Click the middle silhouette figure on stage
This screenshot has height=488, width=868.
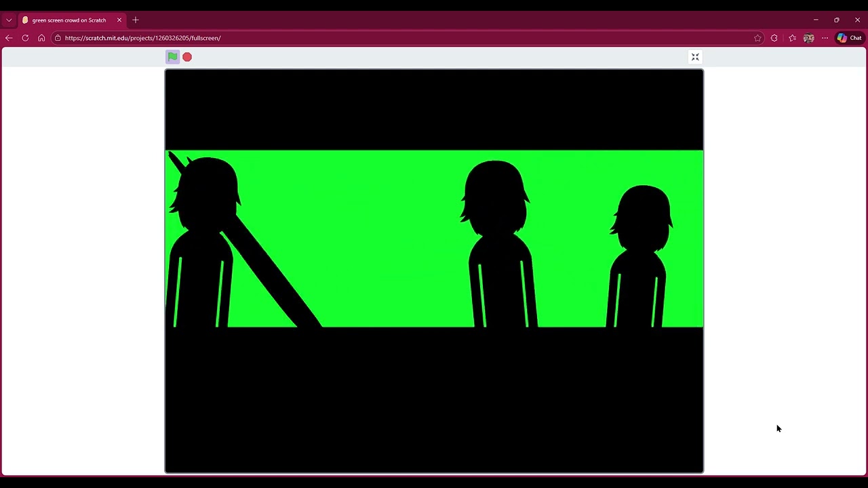(499, 244)
